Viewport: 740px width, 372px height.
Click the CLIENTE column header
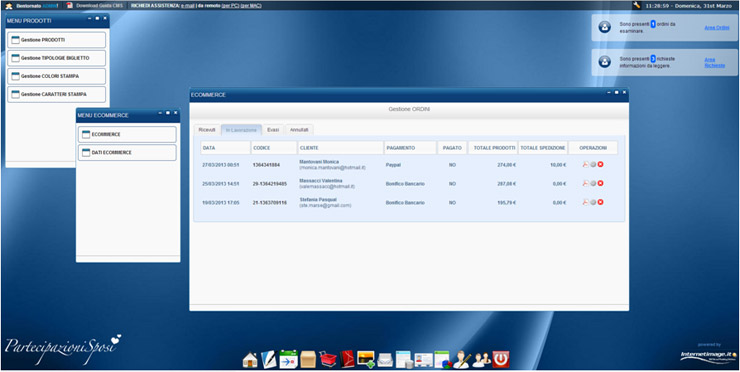(x=341, y=148)
